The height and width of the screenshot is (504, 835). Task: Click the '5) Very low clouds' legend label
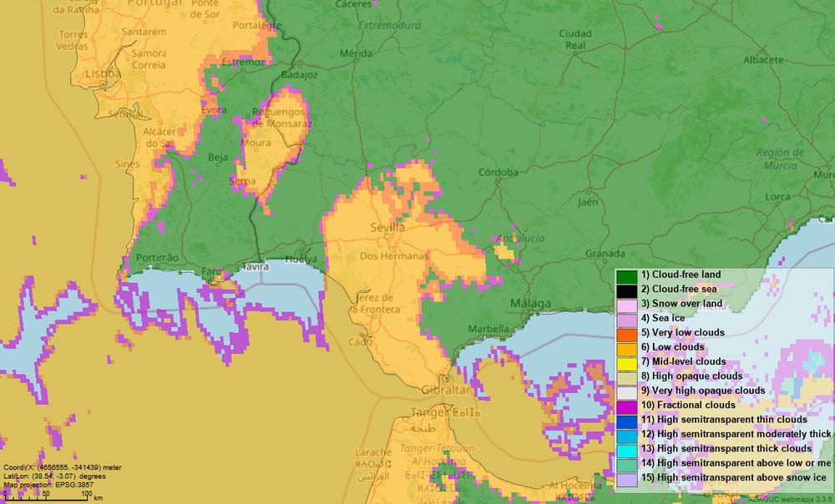click(x=683, y=333)
